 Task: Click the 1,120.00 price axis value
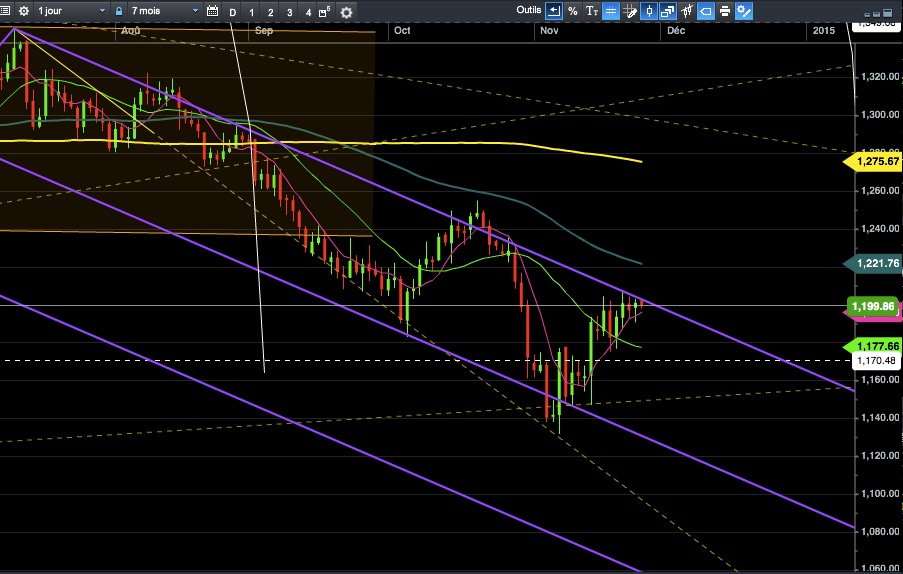(879, 456)
